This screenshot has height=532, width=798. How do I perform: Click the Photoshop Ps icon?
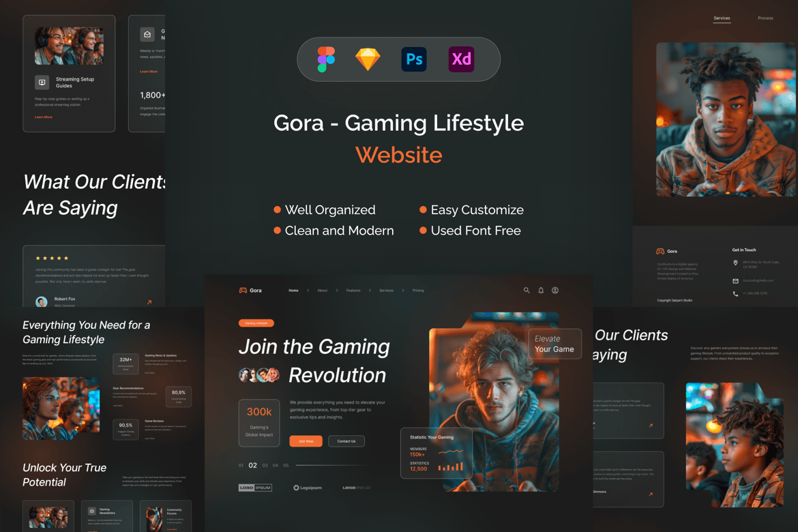coord(414,59)
